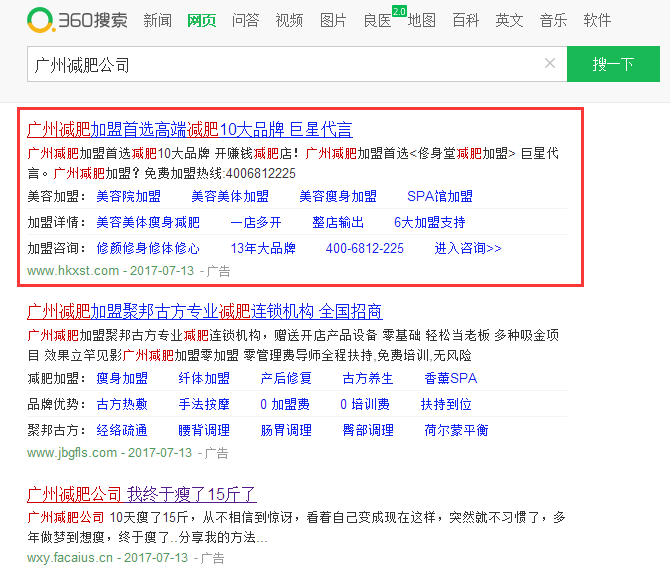This screenshot has width=670, height=579.
Task: Select the 音乐 tab
Action: pos(553,20)
